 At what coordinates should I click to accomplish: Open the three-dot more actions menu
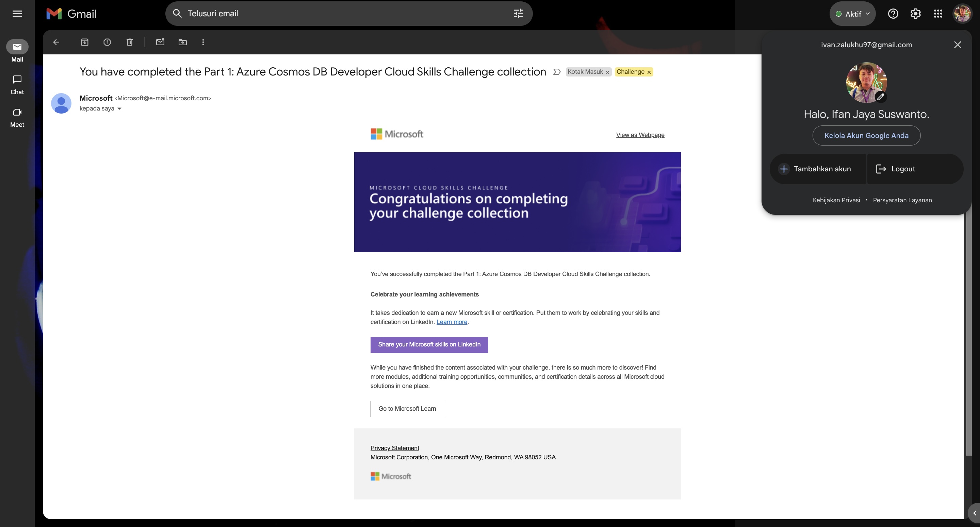(203, 42)
